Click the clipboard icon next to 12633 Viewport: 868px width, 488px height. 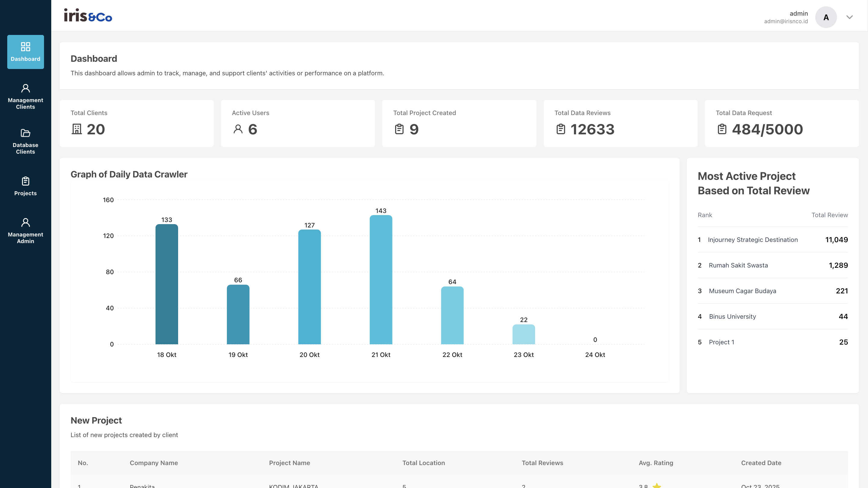pos(561,129)
